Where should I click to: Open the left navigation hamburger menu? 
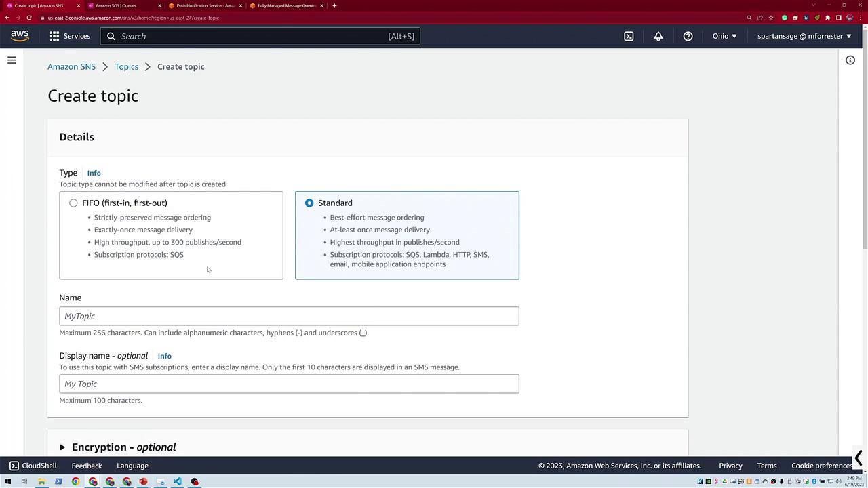(12, 60)
